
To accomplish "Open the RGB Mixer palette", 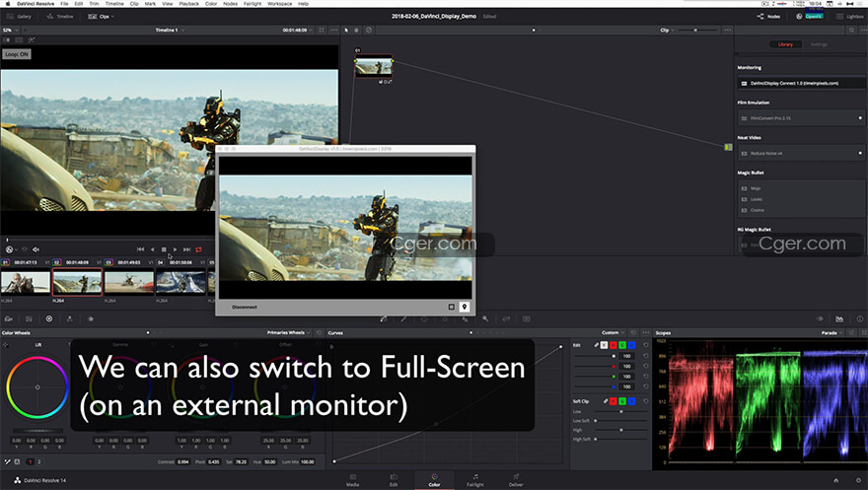I will (70, 318).
